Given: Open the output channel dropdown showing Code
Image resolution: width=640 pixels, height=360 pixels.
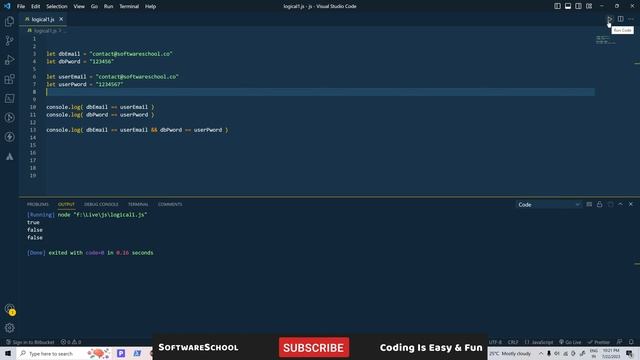Looking at the screenshot, I should (x=549, y=204).
